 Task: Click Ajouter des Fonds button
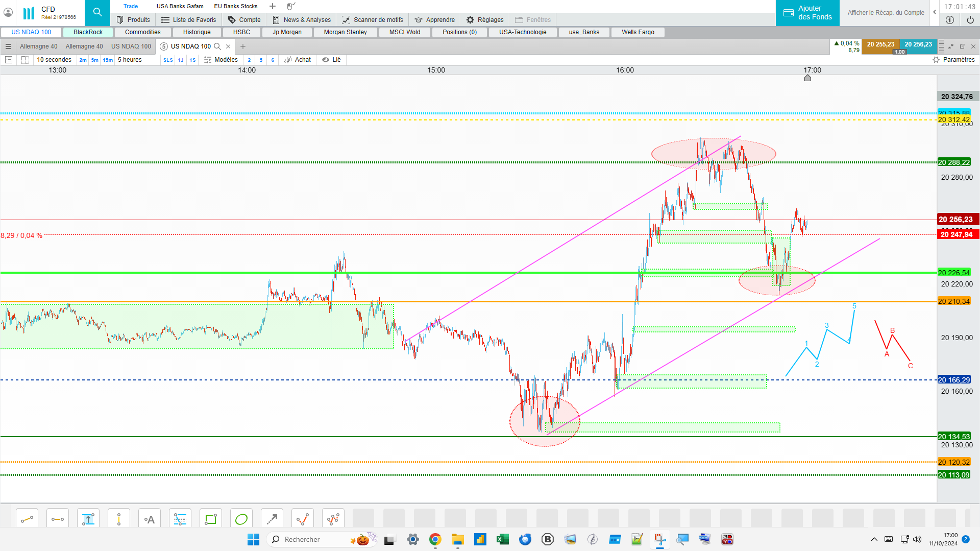click(x=807, y=13)
